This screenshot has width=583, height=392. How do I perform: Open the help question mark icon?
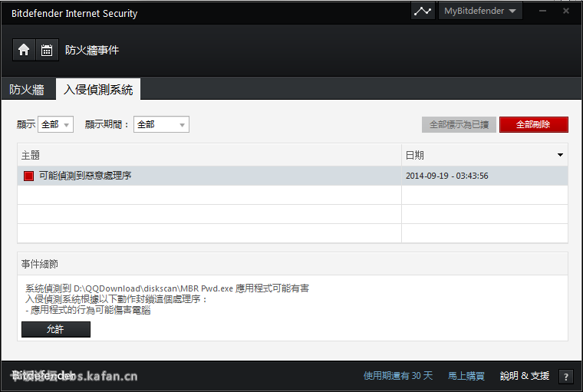coord(566,377)
